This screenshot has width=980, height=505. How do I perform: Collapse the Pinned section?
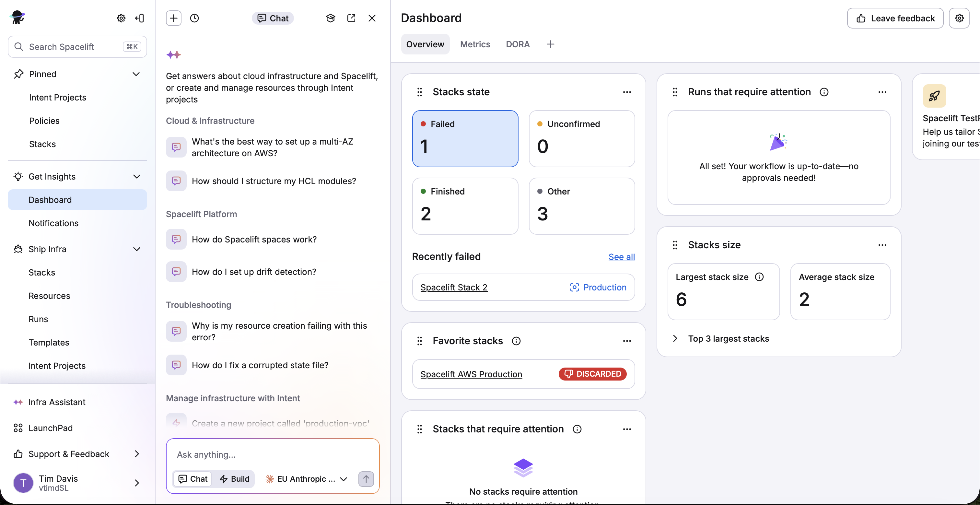tap(136, 74)
